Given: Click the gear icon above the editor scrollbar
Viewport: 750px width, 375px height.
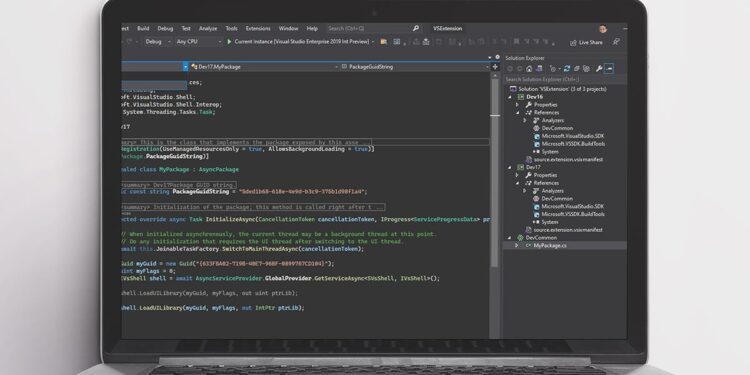Looking at the screenshot, I should coord(497,57).
